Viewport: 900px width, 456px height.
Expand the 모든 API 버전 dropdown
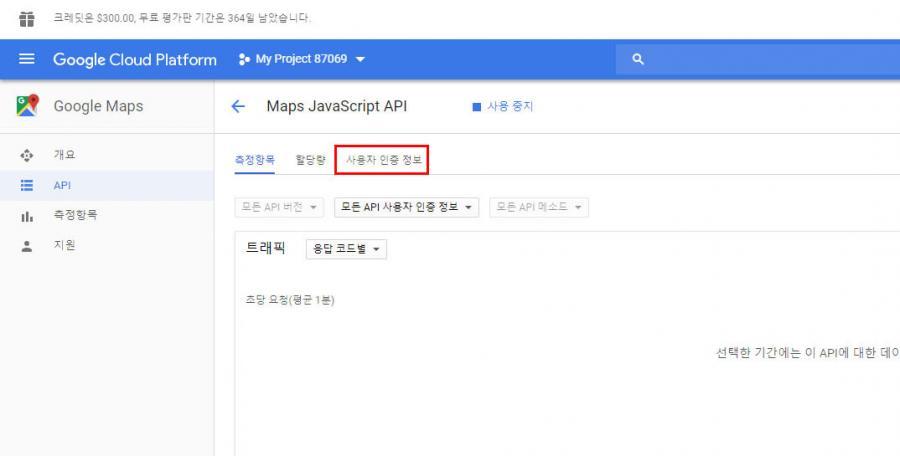point(279,207)
